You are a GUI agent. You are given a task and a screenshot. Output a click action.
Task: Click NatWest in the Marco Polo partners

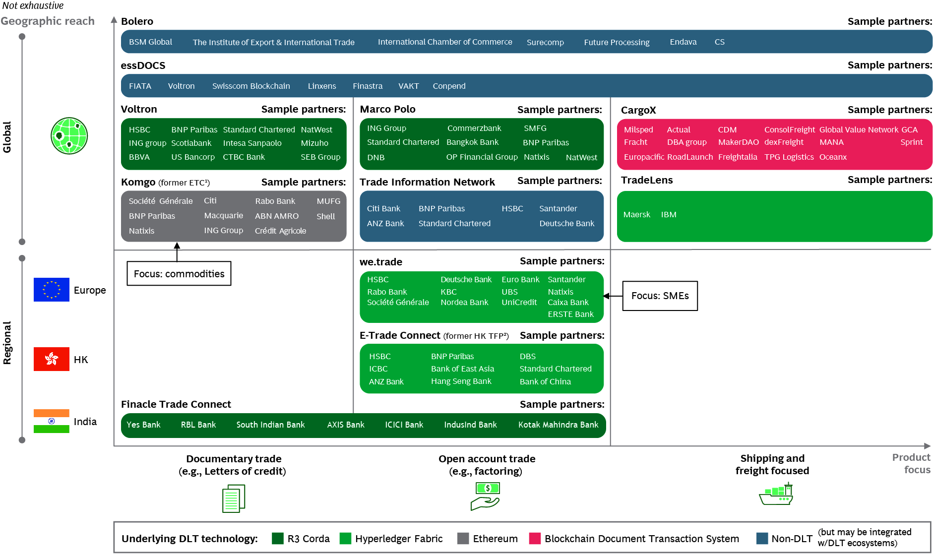click(581, 157)
